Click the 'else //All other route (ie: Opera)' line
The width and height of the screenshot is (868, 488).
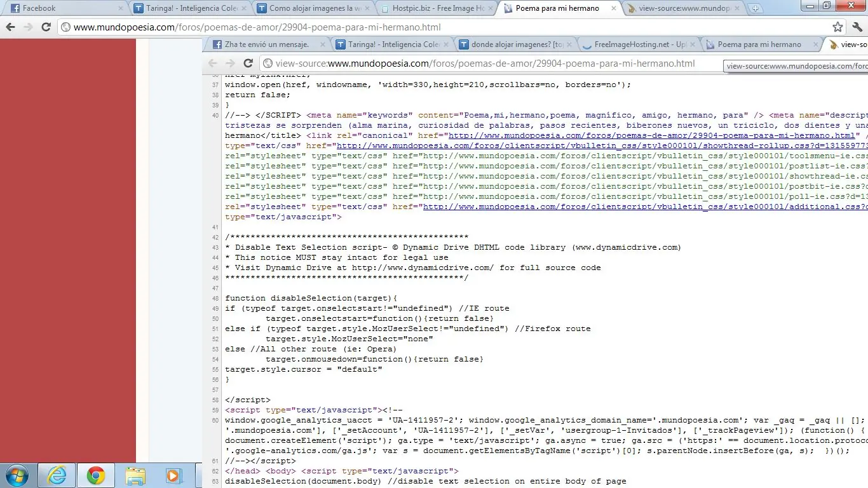coord(311,349)
